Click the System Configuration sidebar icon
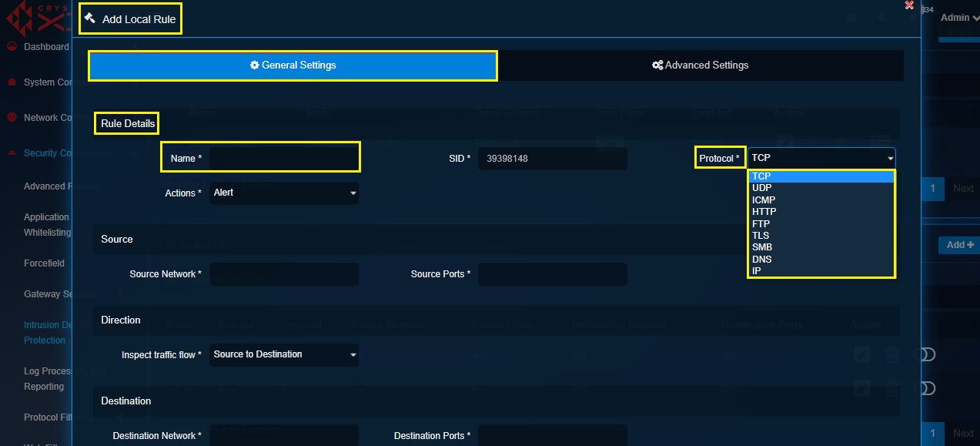The image size is (980, 446). 12,82
